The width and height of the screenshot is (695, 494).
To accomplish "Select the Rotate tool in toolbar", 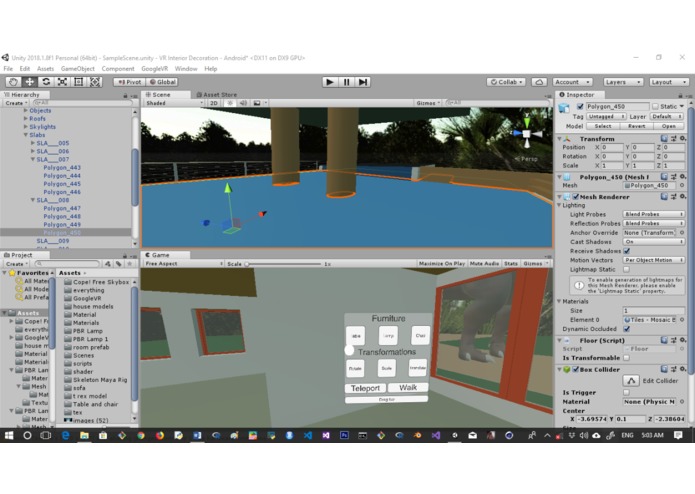I will 46,82.
